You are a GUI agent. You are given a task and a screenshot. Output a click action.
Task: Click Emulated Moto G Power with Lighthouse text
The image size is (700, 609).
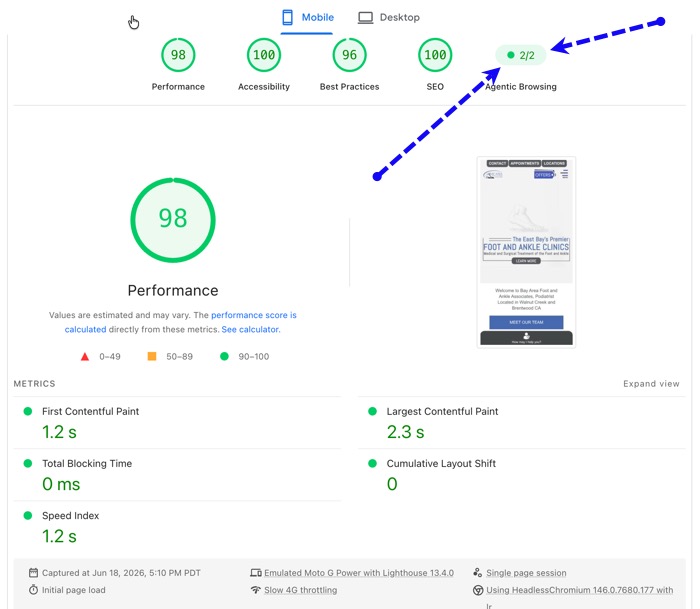359,573
